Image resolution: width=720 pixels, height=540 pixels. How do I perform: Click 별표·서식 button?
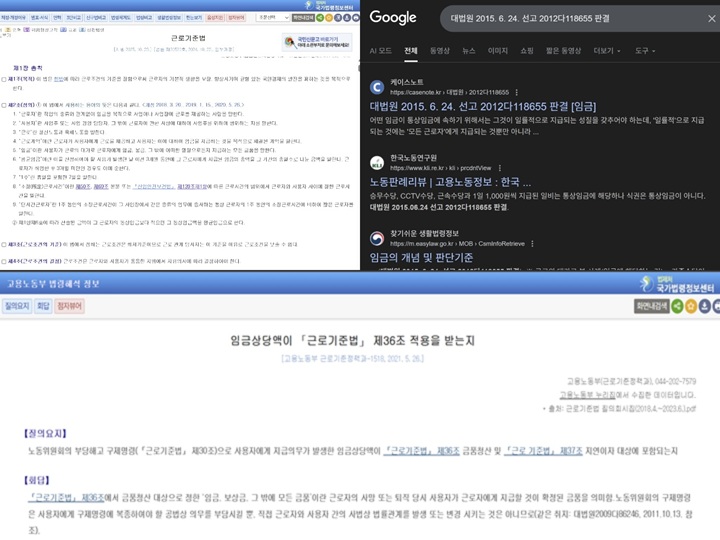click(39, 17)
